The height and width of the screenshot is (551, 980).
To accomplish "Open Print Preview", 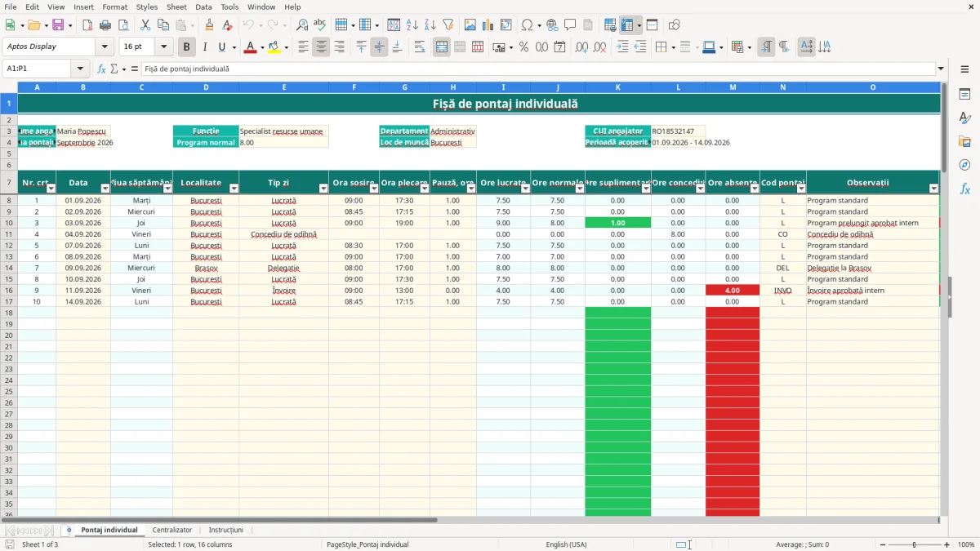I will pyautogui.click(x=123, y=25).
